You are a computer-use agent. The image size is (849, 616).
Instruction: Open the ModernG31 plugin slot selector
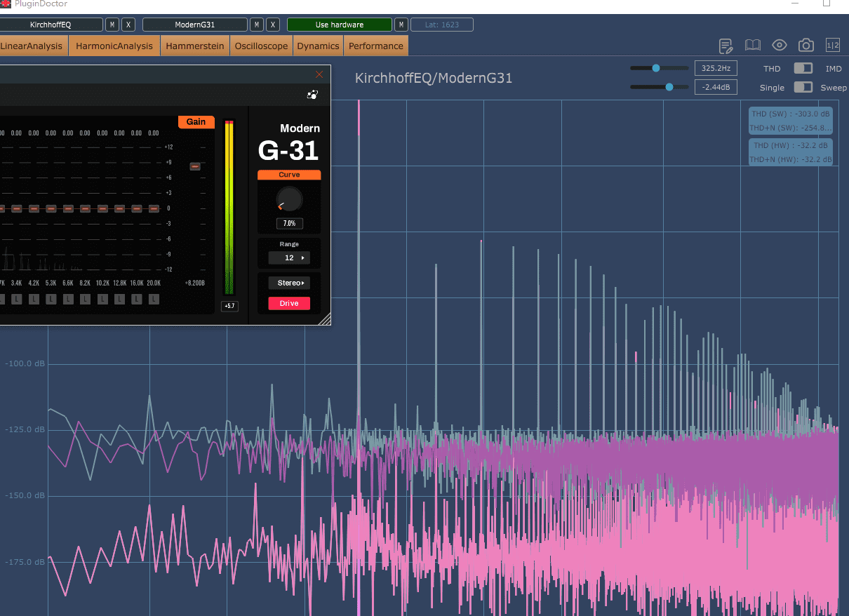coord(195,25)
